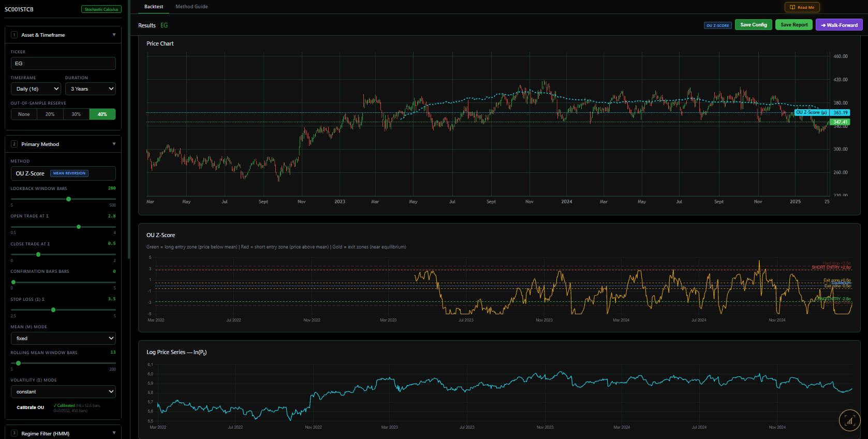Click the EG ticker in Results header
This screenshot has height=439, width=868.
(164, 25)
